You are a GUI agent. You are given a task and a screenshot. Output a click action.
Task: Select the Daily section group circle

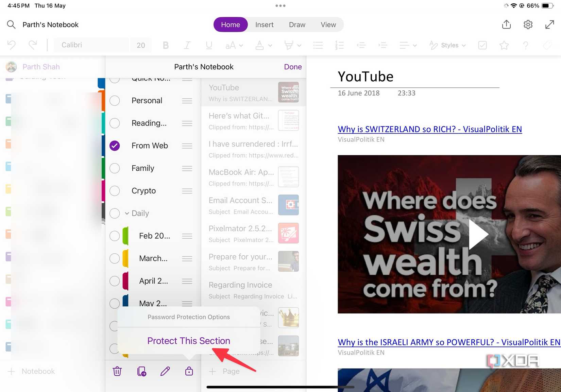pyautogui.click(x=115, y=213)
